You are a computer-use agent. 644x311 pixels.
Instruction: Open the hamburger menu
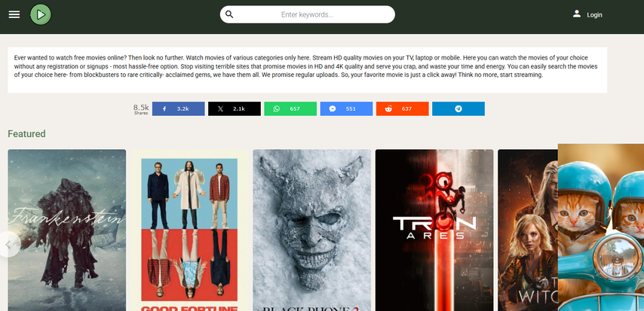tap(14, 15)
